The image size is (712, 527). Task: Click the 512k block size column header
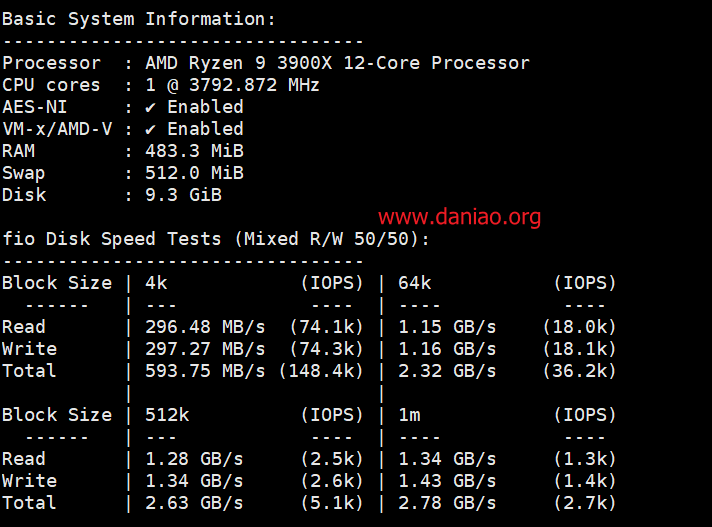tap(167, 415)
